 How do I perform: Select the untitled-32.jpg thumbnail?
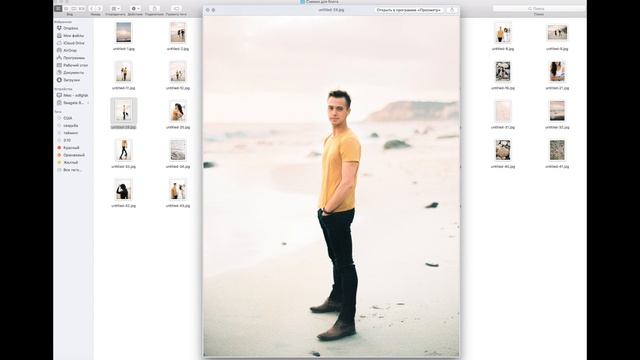point(557,111)
